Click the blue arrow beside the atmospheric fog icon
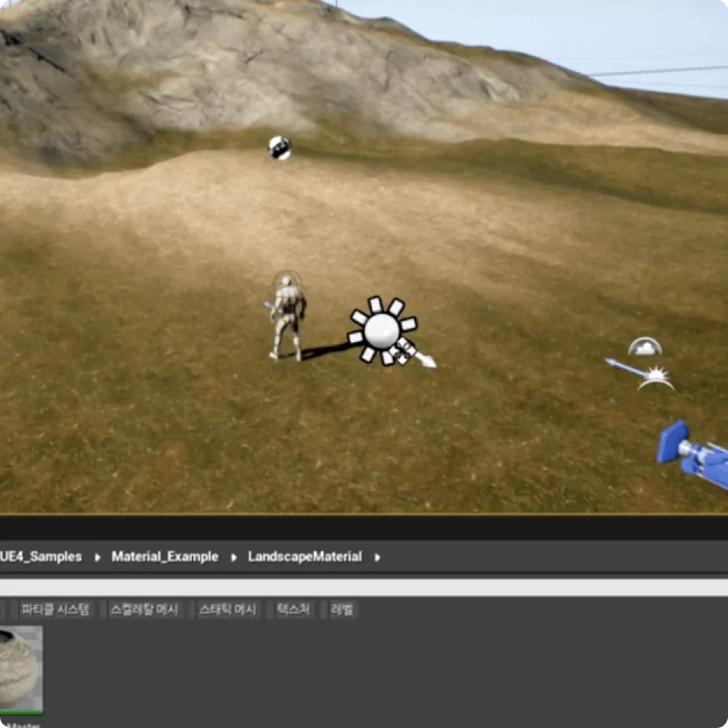 point(624,367)
